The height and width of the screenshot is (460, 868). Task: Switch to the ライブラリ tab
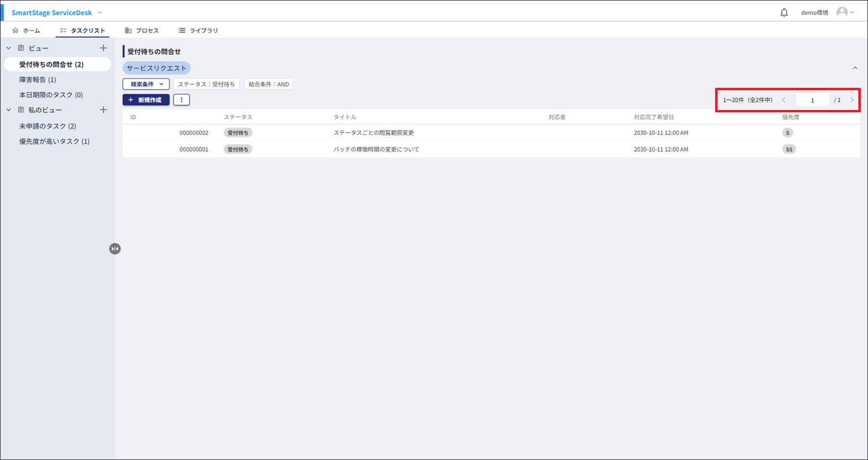[198, 30]
